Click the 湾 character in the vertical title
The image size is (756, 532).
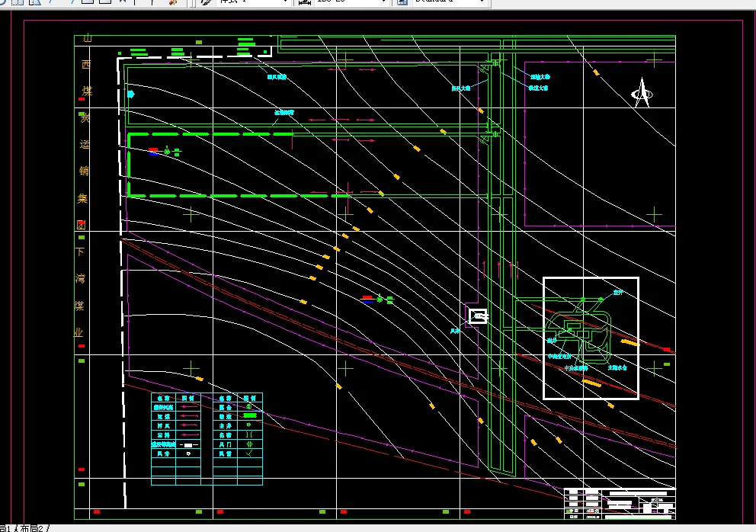(80, 278)
